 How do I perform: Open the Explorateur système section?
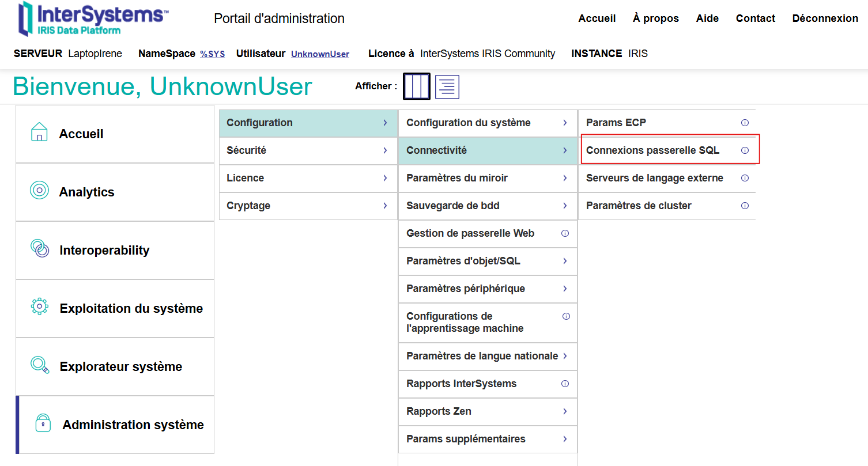pos(115,366)
